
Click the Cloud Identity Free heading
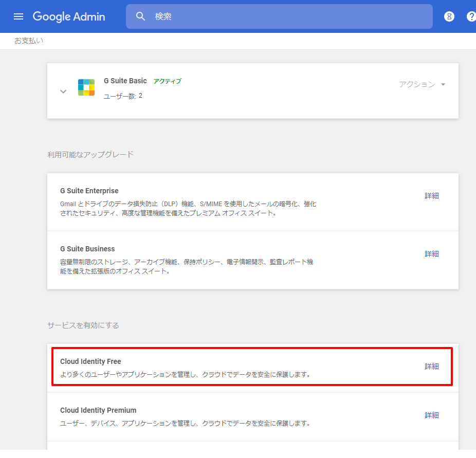click(x=90, y=361)
